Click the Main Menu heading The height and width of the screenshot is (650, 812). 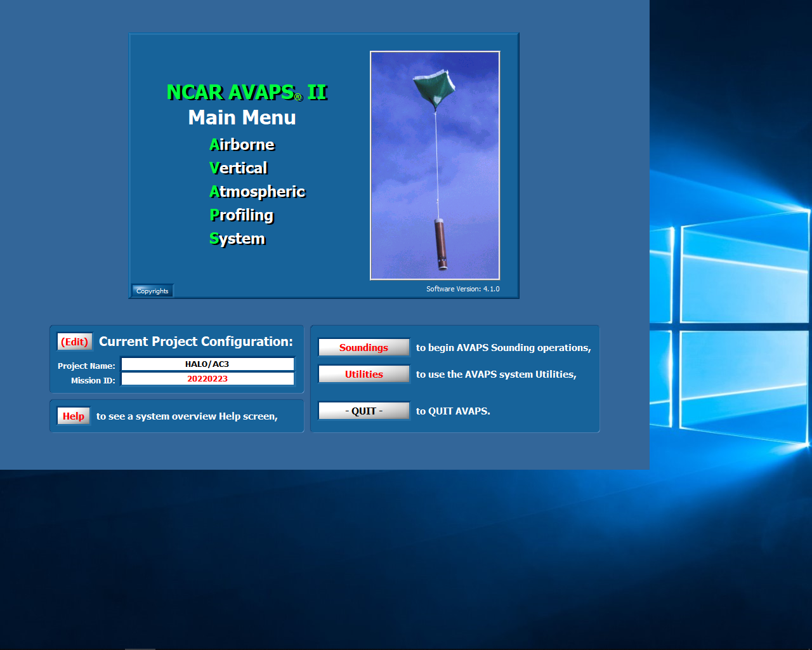click(x=242, y=117)
